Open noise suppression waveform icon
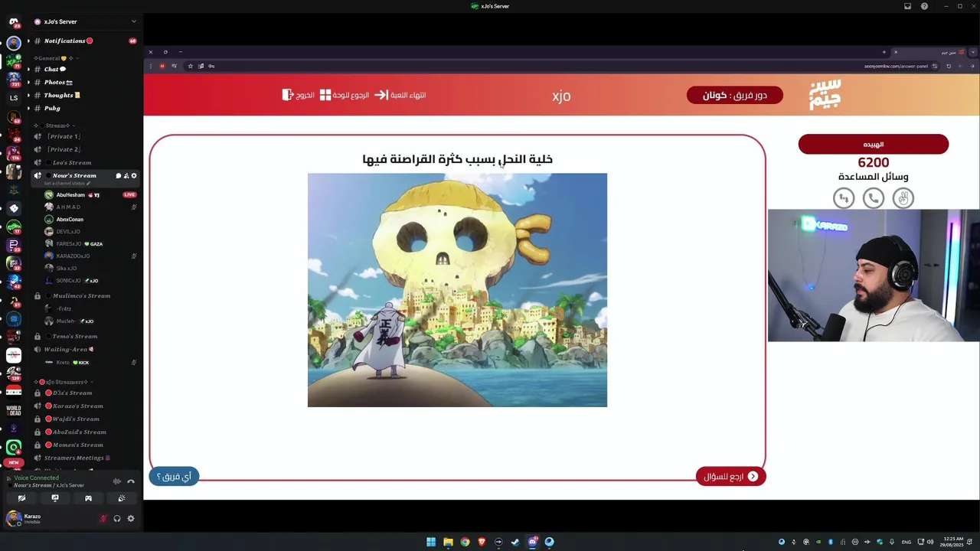 117,481
